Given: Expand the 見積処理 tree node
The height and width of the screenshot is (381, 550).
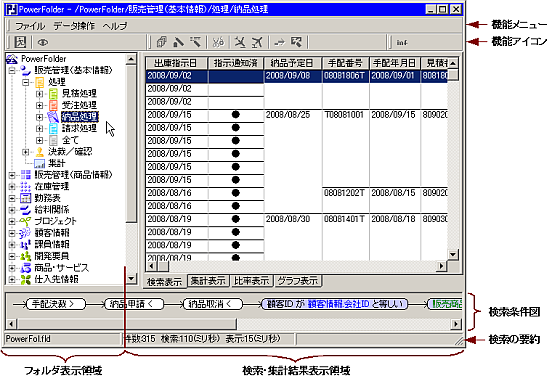Looking at the screenshot, I should 39,94.
